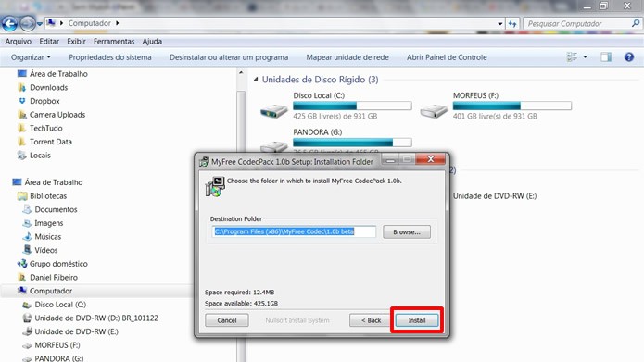This screenshot has width=644, height=362.
Task: Click Mapear unidade de rede
Action: (347, 57)
